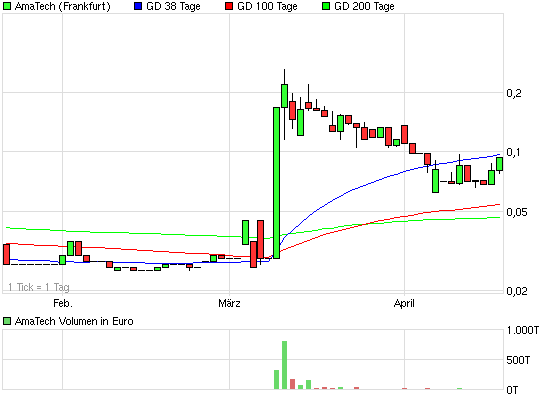Viewport: 545px width, 398px height.
Task: Click the 'April' axis label
Action: point(404,303)
